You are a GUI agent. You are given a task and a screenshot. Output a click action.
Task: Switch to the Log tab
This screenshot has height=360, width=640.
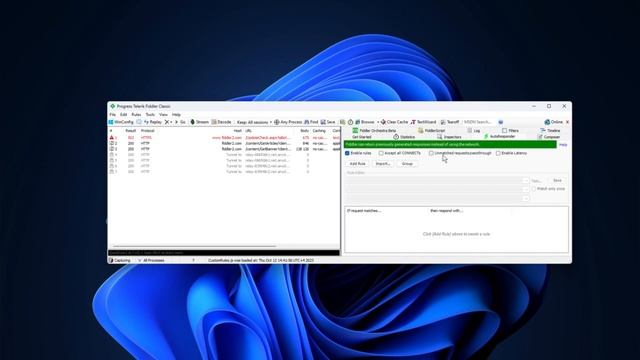[x=473, y=131]
